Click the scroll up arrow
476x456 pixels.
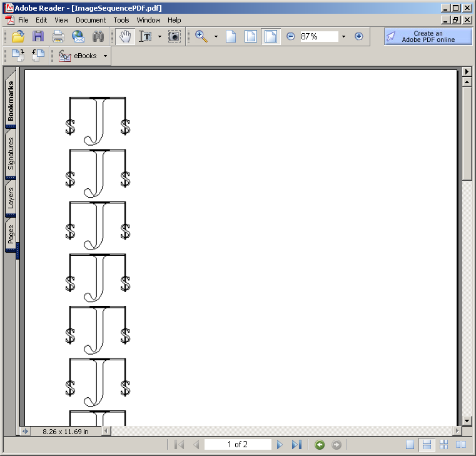[467, 82]
